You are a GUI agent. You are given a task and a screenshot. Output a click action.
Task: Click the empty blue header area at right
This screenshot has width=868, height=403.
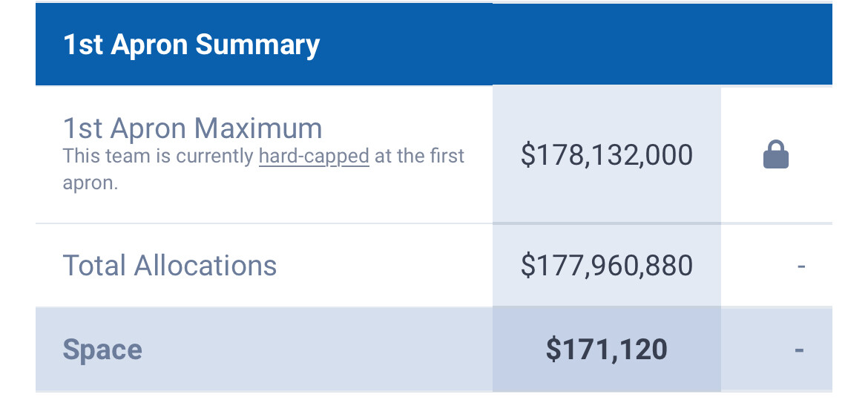[660, 45]
